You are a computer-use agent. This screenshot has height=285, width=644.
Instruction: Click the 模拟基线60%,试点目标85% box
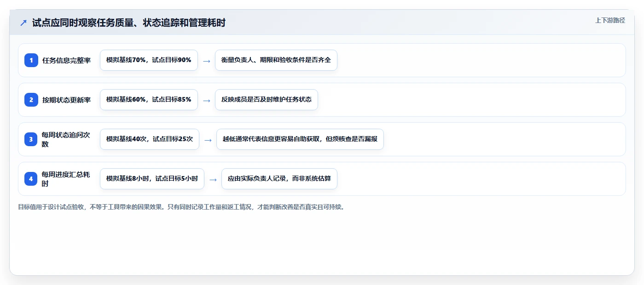point(149,100)
